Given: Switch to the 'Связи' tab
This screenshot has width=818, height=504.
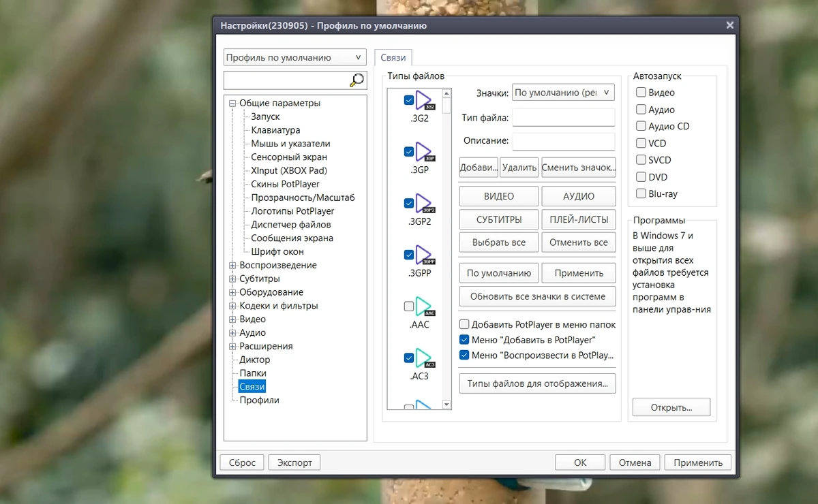Looking at the screenshot, I should pos(393,58).
